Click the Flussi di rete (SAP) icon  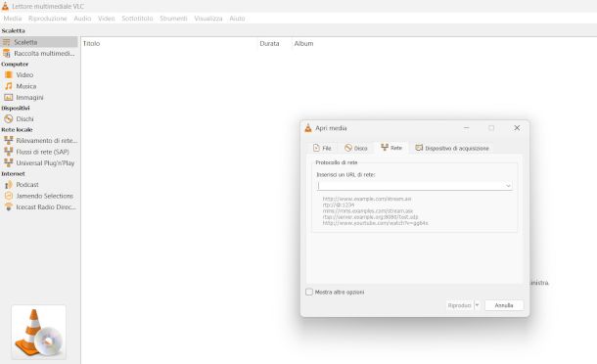(x=9, y=152)
